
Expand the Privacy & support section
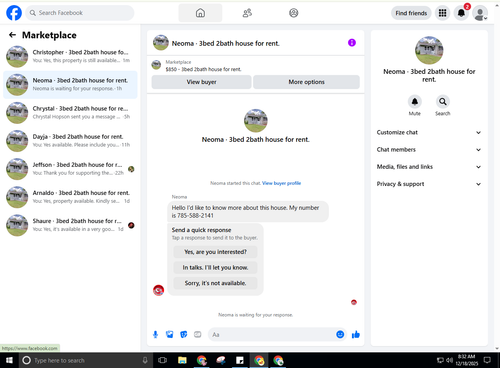[429, 184]
